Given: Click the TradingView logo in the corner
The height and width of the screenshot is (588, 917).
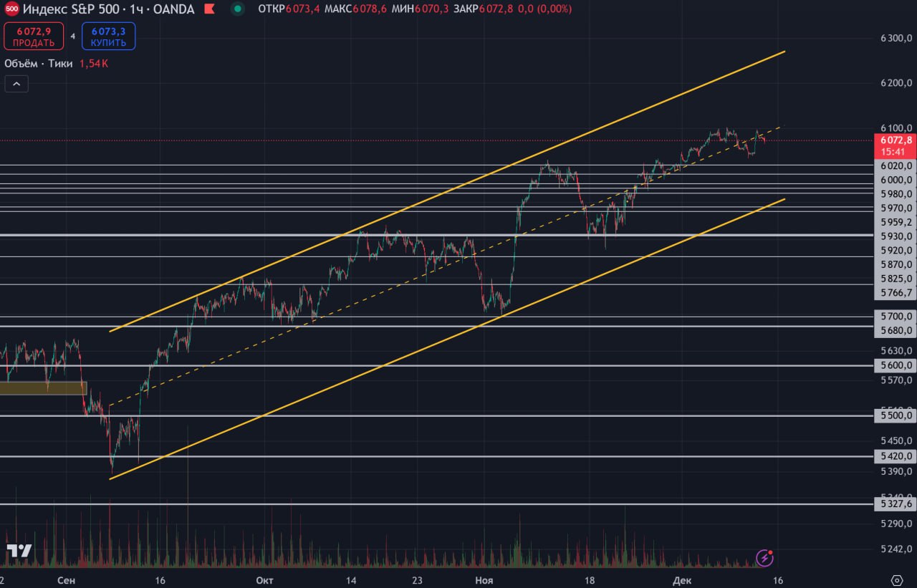Looking at the screenshot, I should [x=19, y=551].
